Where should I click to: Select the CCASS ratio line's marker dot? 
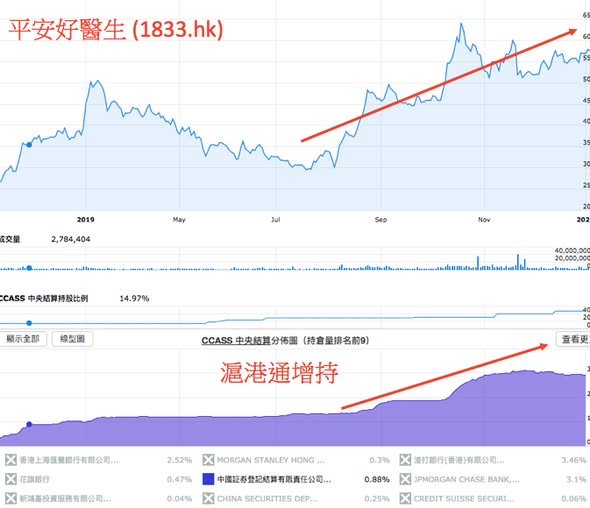point(29,323)
